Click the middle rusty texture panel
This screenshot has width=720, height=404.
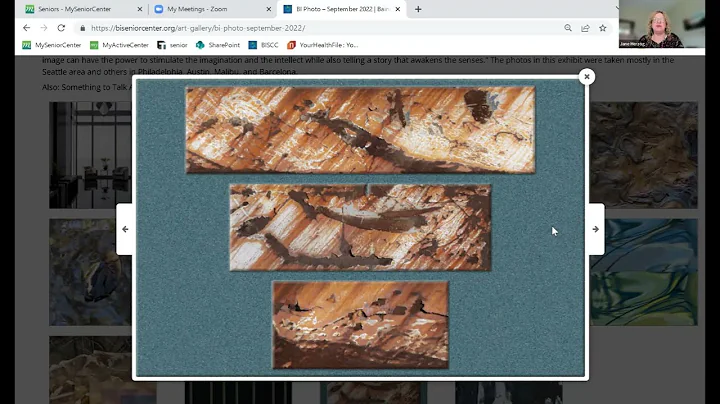pyautogui.click(x=360, y=228)
